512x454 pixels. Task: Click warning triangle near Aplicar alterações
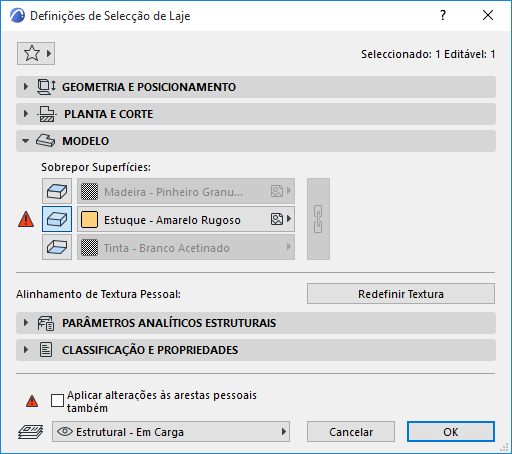click(x=32, y=401)
